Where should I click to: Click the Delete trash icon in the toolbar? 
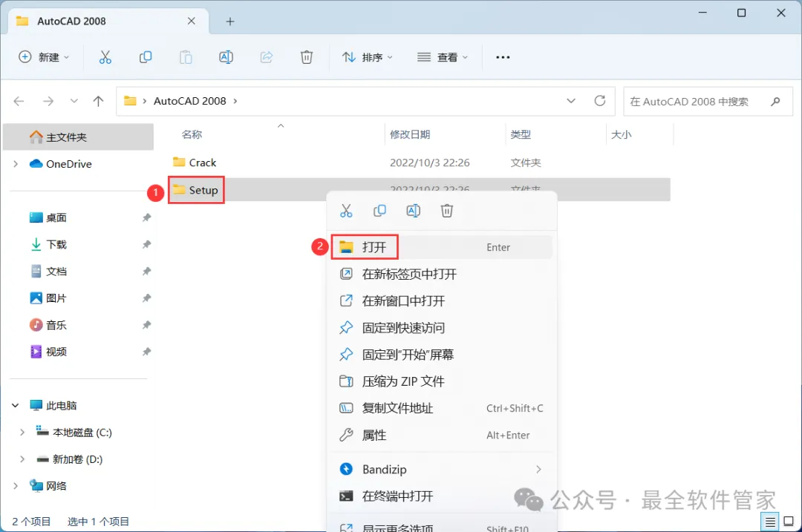coord(307,57)
